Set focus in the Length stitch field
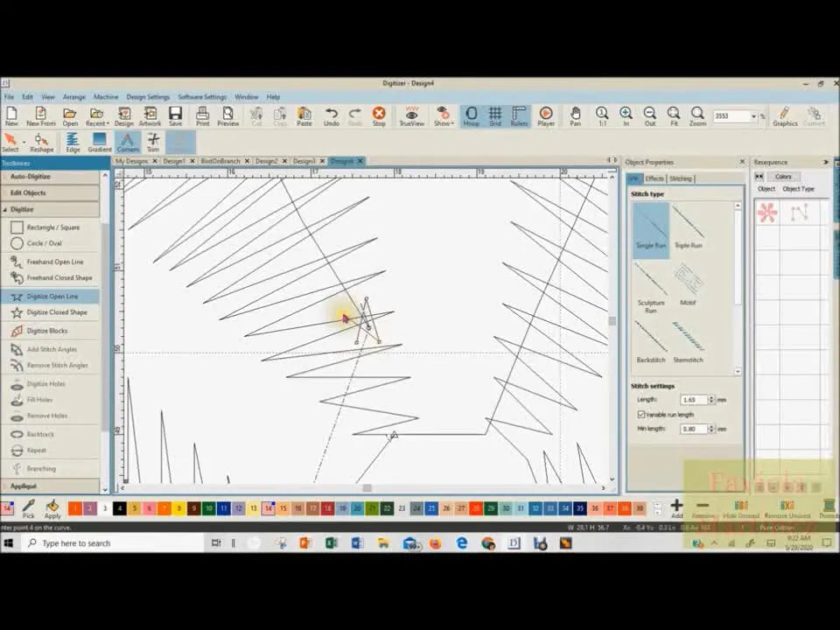840x630 pixels. [692, 399]
